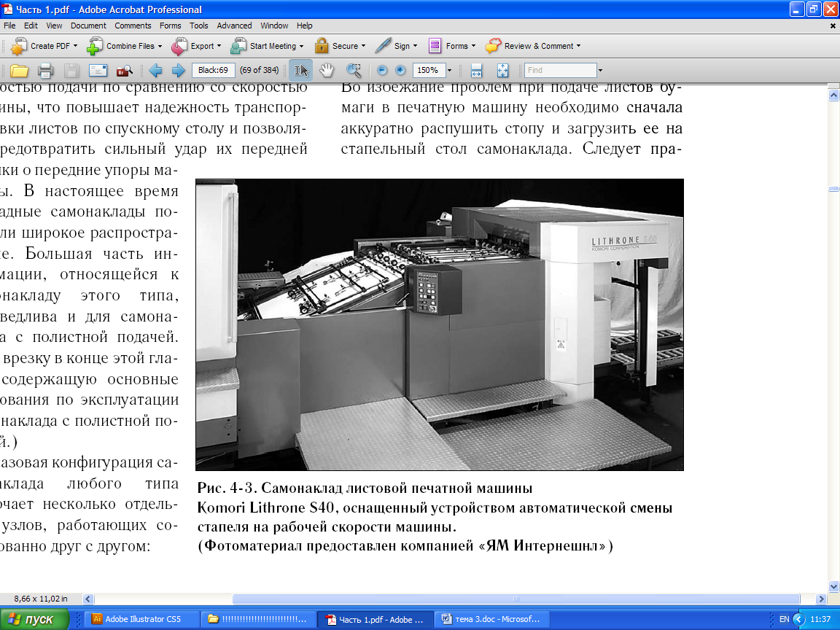Expand the Combine Files dropdown arrow
The image size is (840, 630).
point(160,46)
